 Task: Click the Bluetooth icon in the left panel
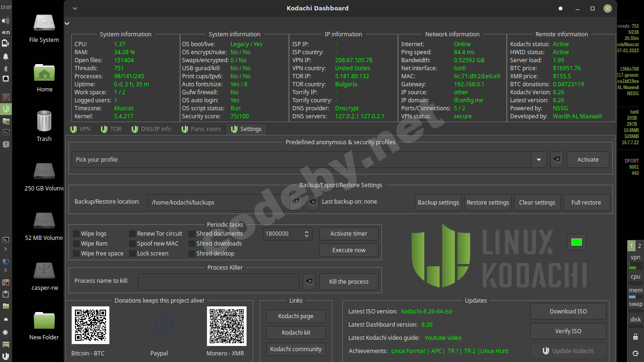6,69
